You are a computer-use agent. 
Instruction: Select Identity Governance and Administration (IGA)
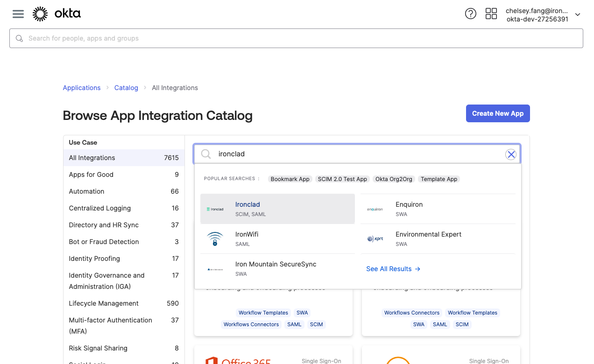[x=124, y=281]
